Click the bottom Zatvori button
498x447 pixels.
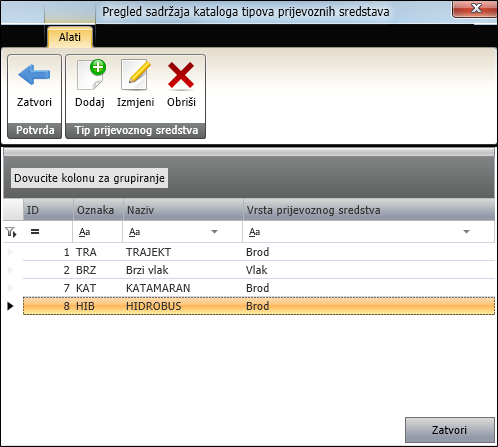pyautogui.click(x=449, y=430)
